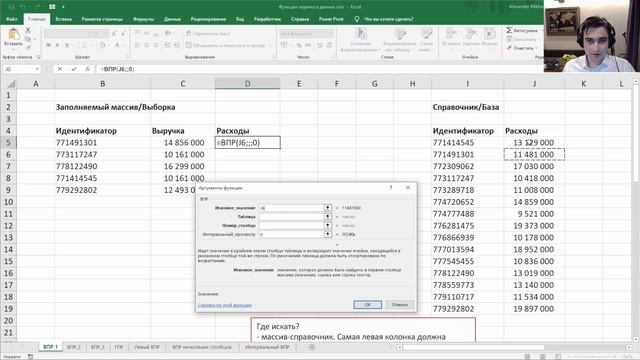Click the lightbulb Что вы хотите сделать
This screenshot has width=640, height=360.
(357, 19)
